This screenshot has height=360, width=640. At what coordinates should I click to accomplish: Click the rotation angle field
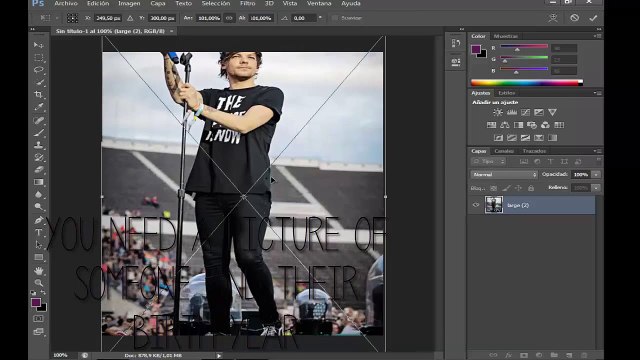point(304,18)
